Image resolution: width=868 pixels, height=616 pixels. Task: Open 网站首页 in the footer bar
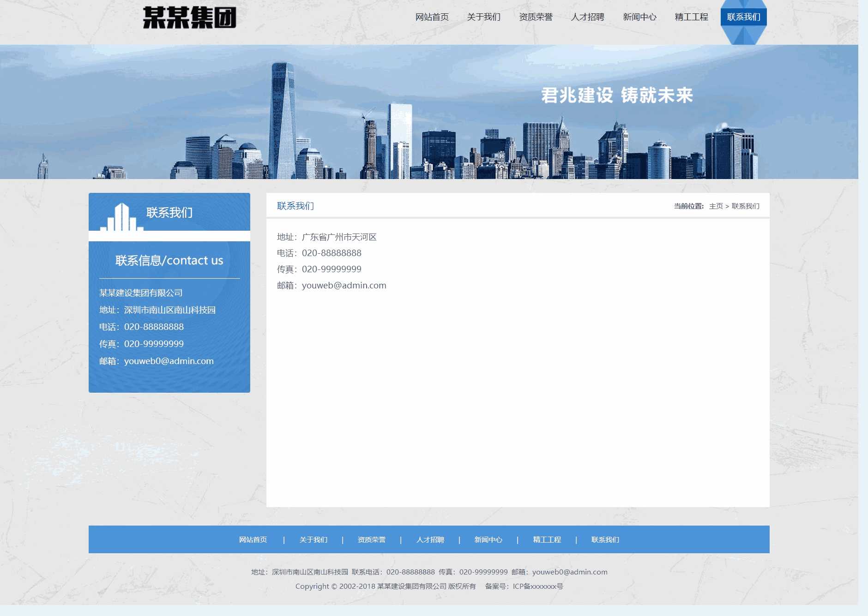[253, 540]
